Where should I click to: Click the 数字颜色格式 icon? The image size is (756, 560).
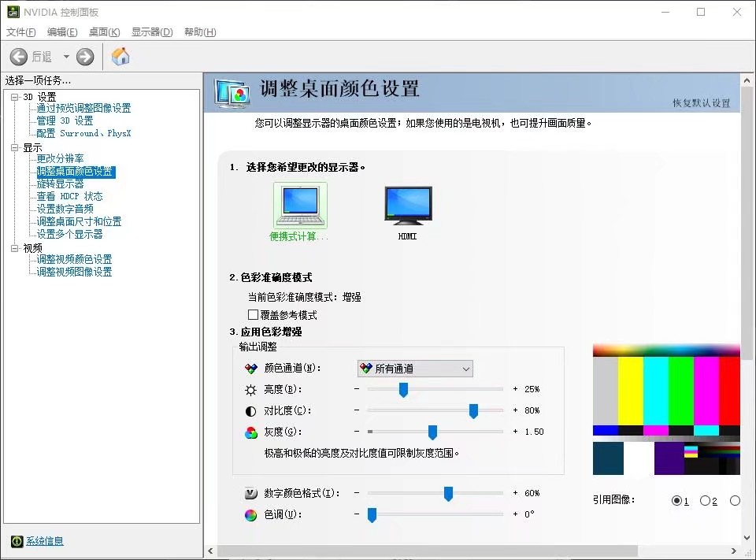(x=251, y=493)
